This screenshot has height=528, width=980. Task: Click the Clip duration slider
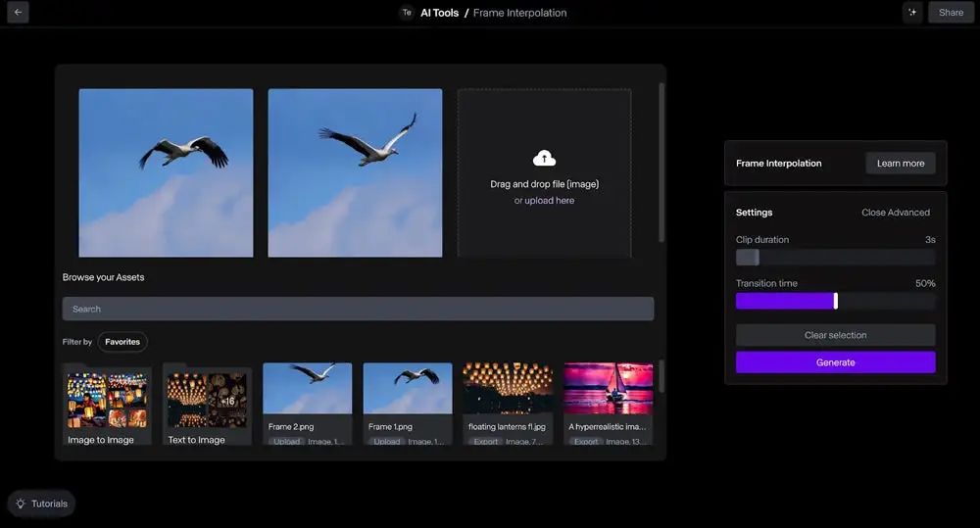[835, 258]
